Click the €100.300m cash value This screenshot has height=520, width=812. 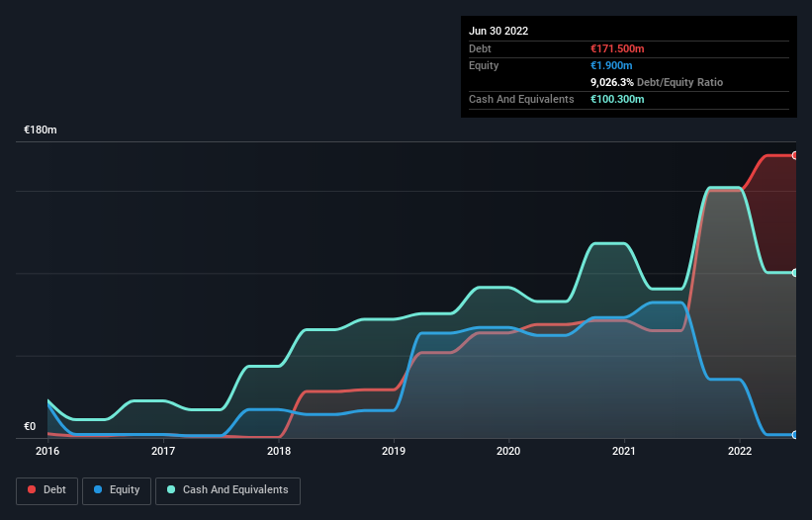[x=617, y=99]
